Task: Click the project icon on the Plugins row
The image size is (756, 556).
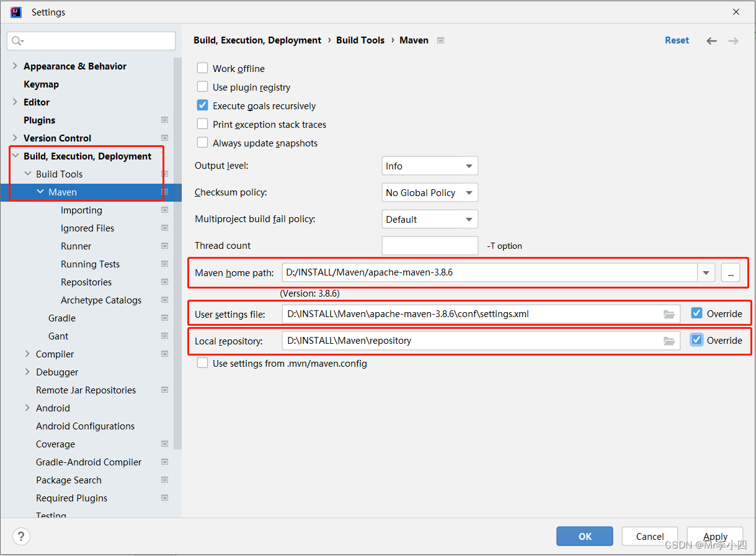Action: [164, 120]
